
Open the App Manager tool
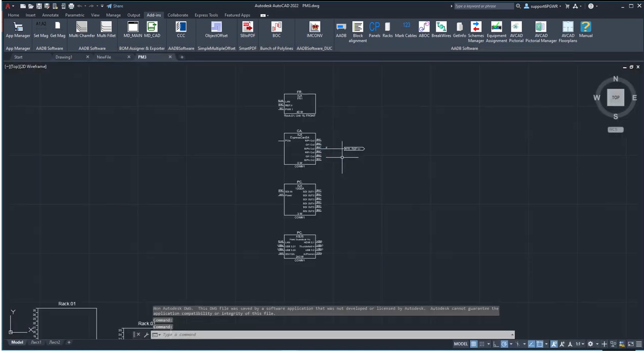[x=18, y=28]
